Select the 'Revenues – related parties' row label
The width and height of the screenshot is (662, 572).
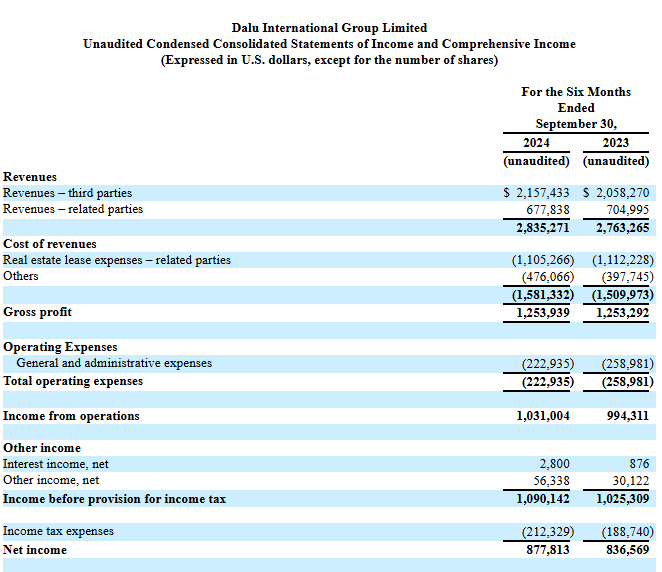pos(73,209)
